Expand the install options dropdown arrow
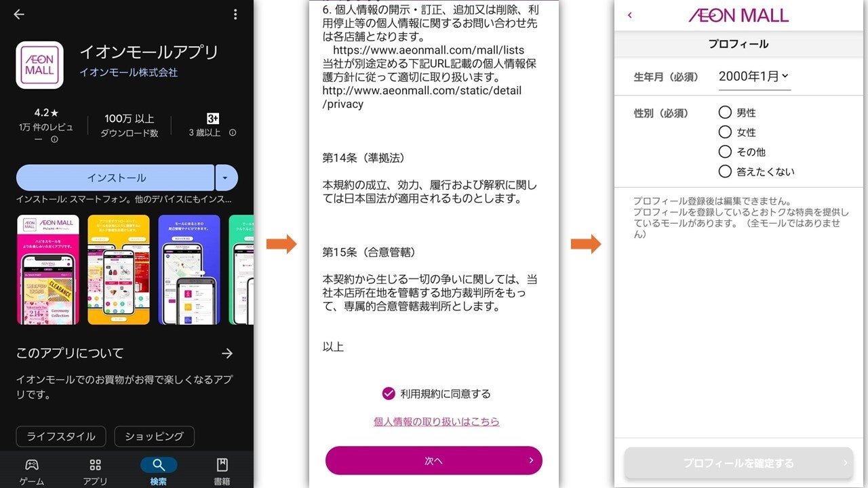 coord(226,178)
